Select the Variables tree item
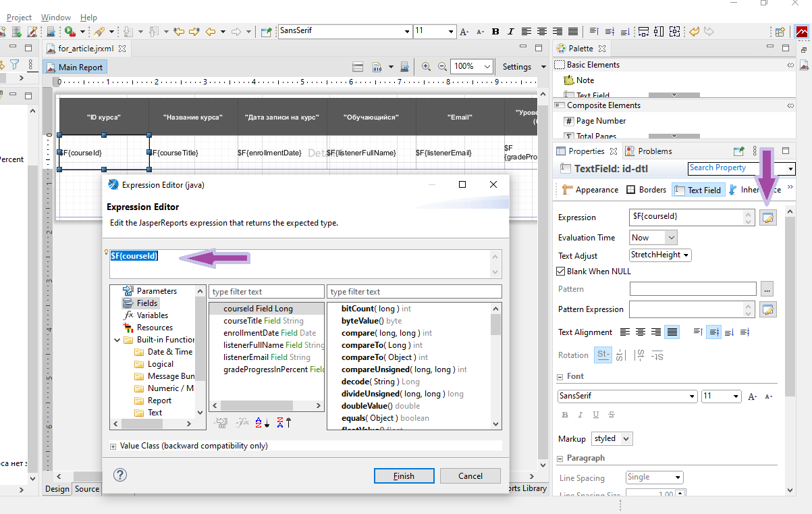 (152, 315)
